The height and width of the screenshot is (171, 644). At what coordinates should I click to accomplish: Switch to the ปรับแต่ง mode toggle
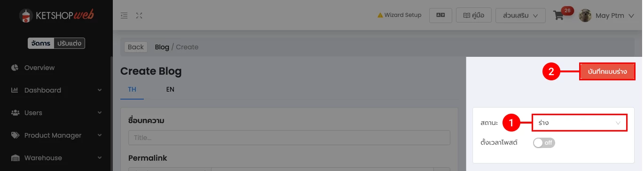click(x=70, y=43)
